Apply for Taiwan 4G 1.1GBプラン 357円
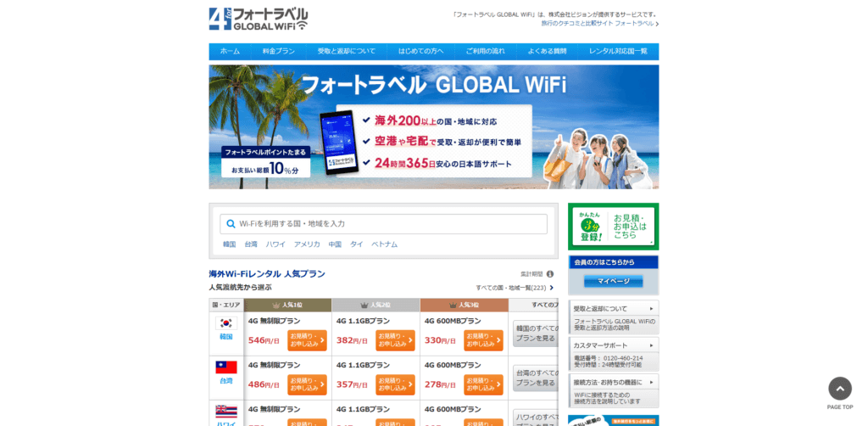The image size is (868, 426). (x=395, y=384)
